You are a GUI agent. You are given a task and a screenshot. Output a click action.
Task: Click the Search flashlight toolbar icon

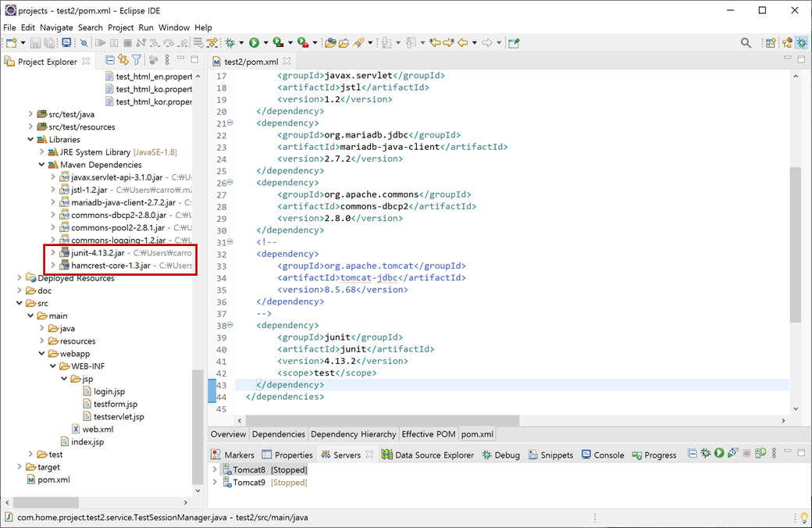[x=358, y=43]
